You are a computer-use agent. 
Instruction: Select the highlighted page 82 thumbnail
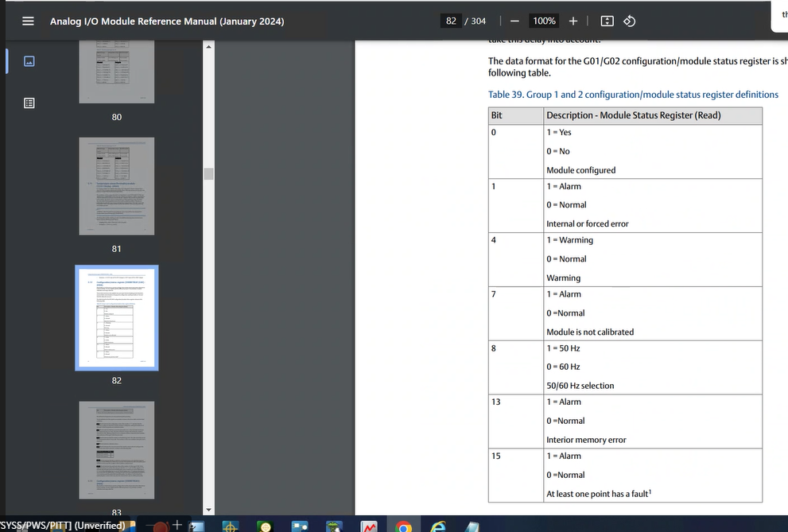(117, 317)
